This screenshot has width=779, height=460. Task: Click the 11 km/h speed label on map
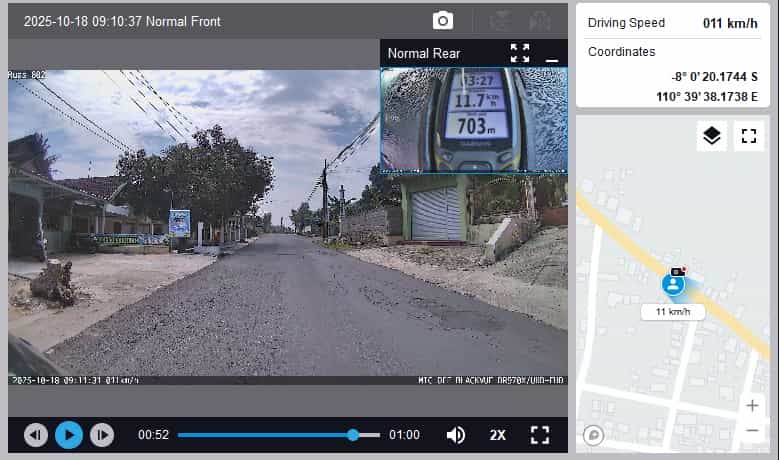point(673,312)
